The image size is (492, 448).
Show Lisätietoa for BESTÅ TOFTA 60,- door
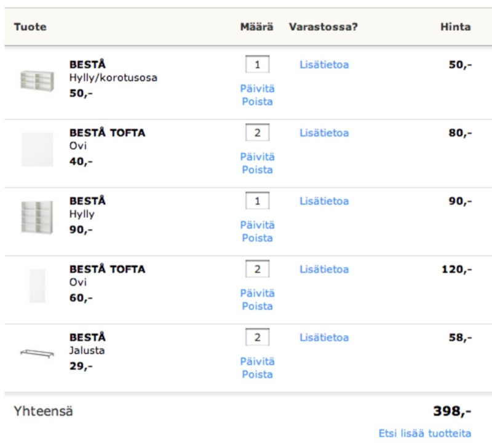pos(324,269)
